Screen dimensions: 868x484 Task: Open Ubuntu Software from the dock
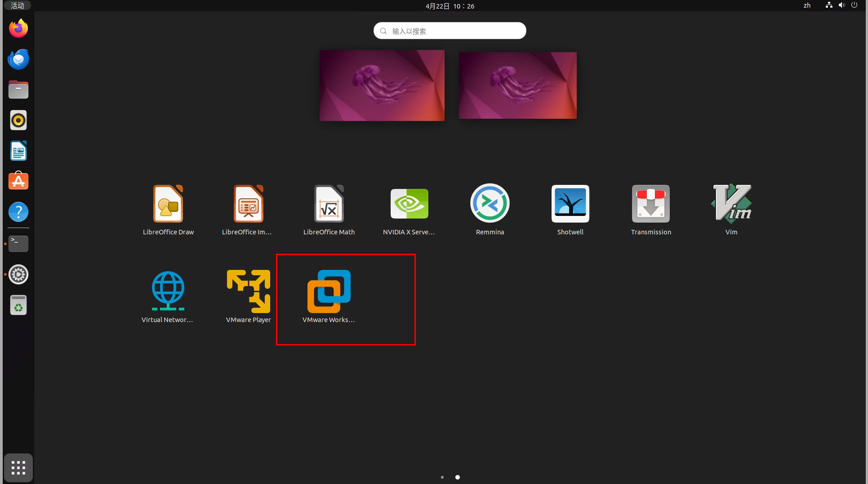click(x=18, y=181)
